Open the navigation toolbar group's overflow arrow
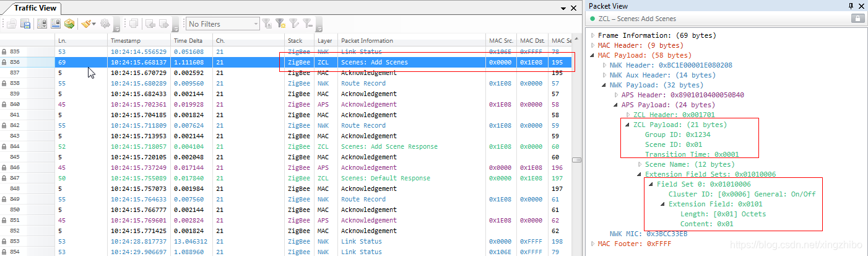 coord(175,25)
